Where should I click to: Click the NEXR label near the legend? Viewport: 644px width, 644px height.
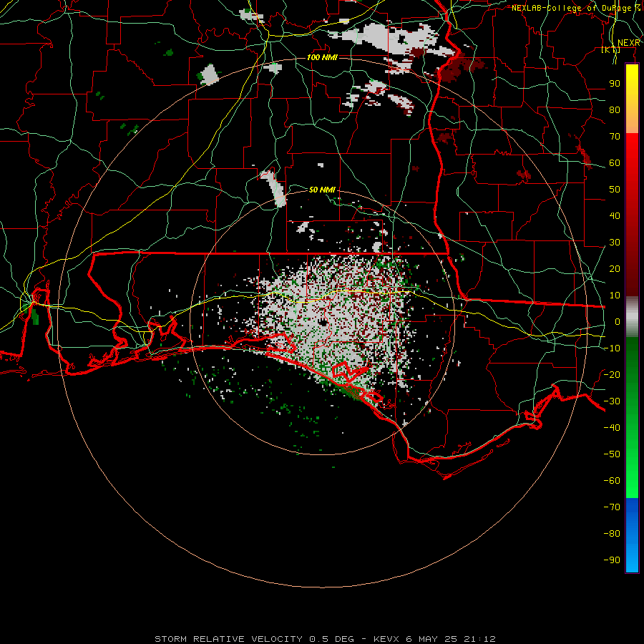[629, 43]
